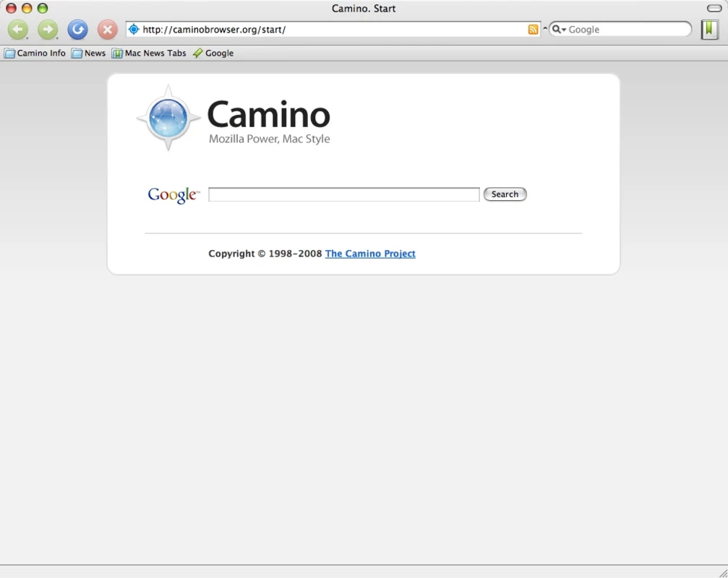Click the 'Copyright © 1998–2008' text
This screenshot has width=728, height=578.
click(265, 254)
